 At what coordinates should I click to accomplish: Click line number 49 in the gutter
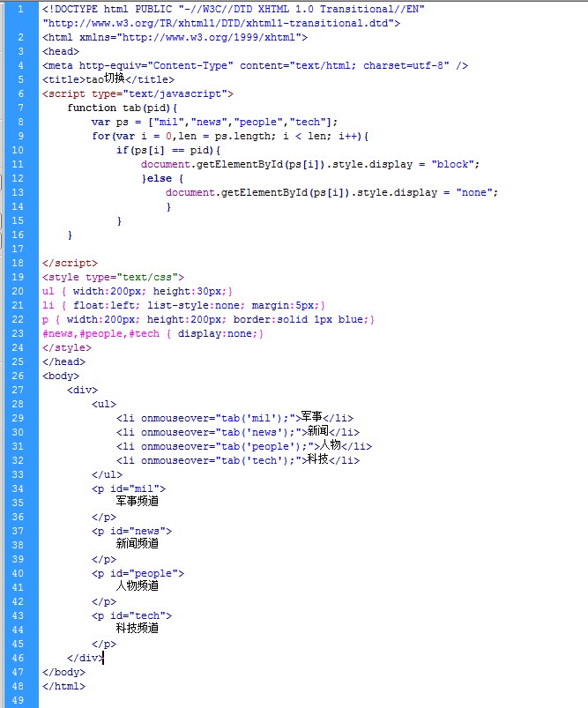(x=18, y=700)
